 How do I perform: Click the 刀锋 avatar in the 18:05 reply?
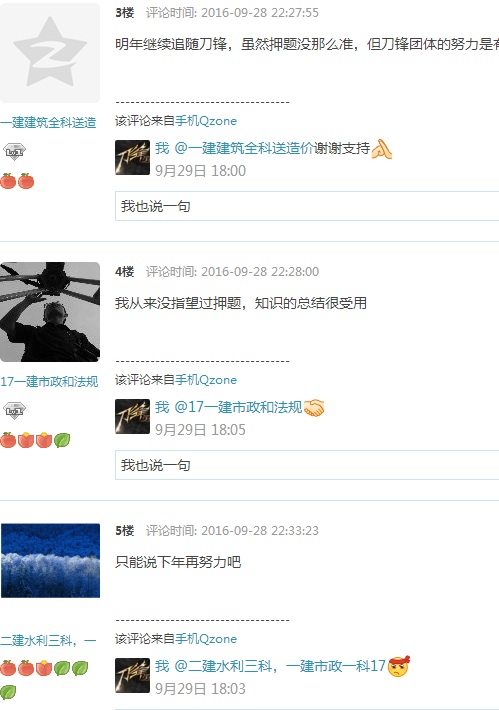pos(132,417)
